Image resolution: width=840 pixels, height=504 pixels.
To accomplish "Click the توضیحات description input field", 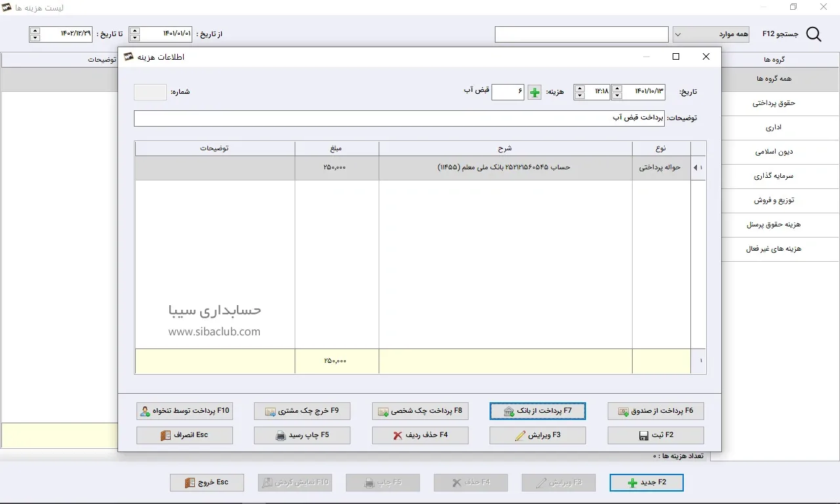I will pyautogui.click(x=399, y=118).
